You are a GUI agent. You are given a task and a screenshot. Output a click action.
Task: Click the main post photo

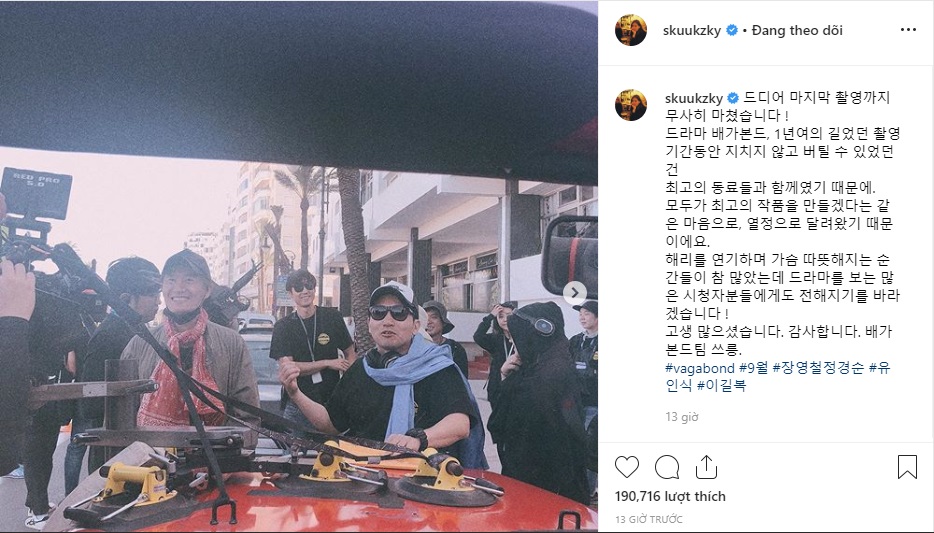pos(299,266)
